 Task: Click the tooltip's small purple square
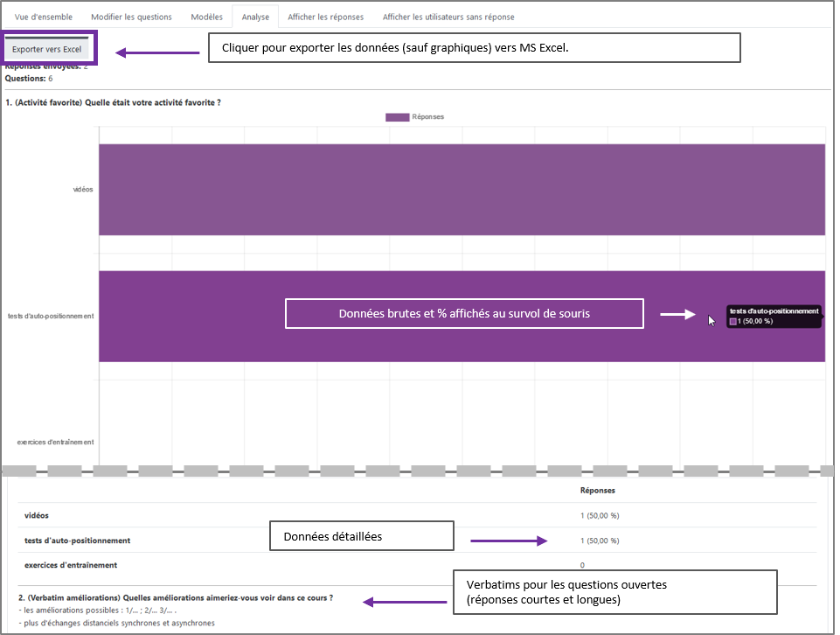[x=733, y=322]
